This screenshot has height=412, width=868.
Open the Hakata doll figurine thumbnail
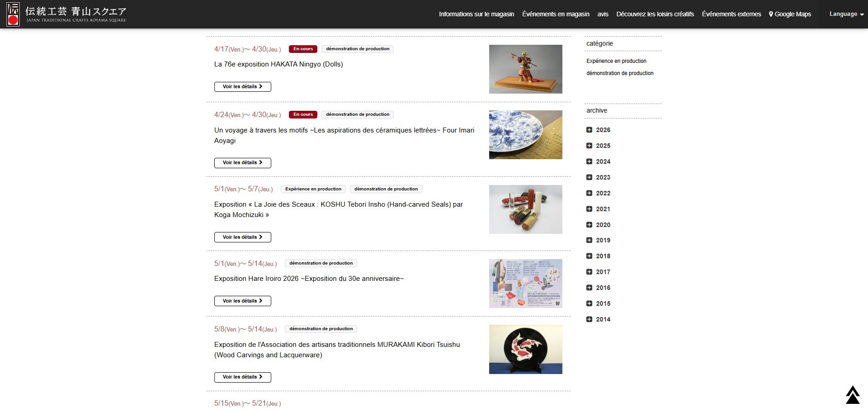[525, 69]
